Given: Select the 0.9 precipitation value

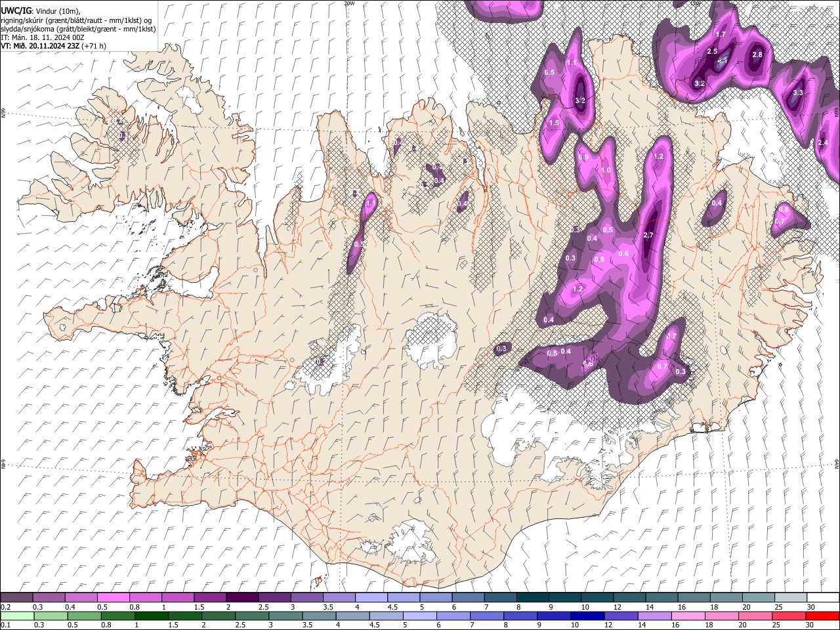Looking at the screenshot, I should pos(583,157).
